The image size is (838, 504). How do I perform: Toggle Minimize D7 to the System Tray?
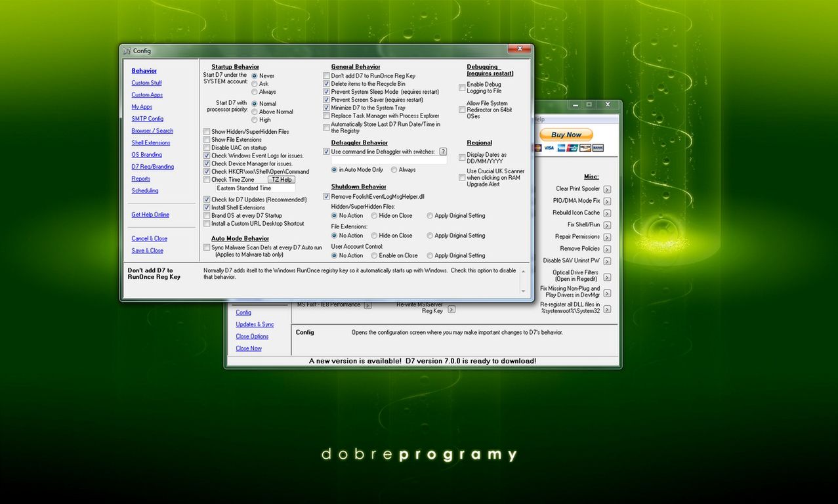pyautogui.click(x=326, y=108)
